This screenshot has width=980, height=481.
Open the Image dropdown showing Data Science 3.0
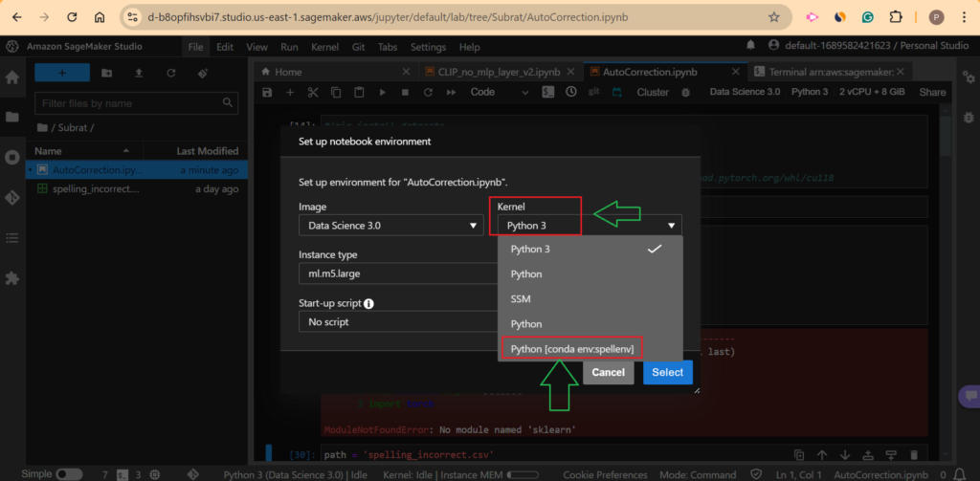[390, 226]
